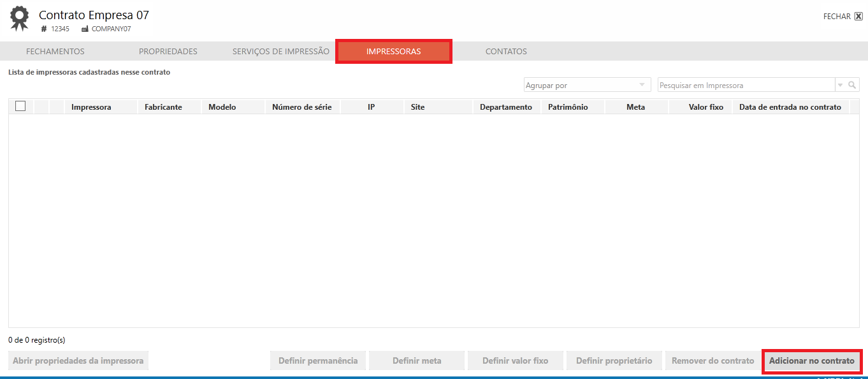Switch to the Fechamentos tab
The height and width of the screenshot is (379, 868).
tap(55, 52)
